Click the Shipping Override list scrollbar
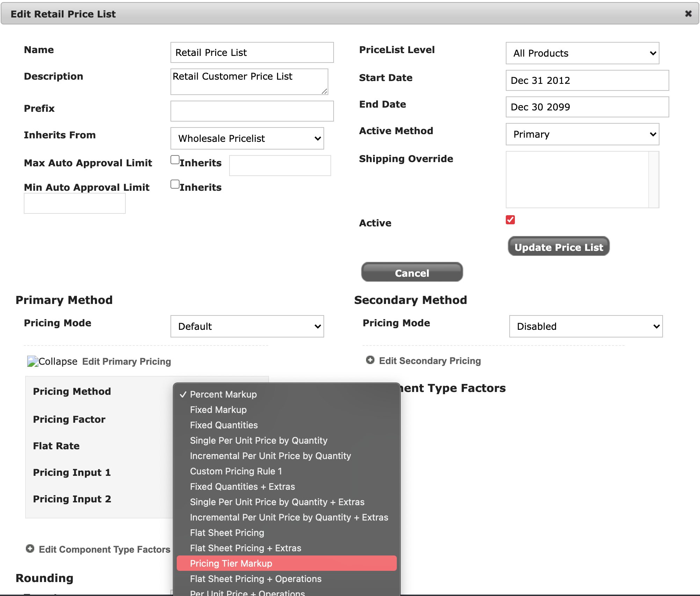The image size is (700, 596). [x=654, y=180]
